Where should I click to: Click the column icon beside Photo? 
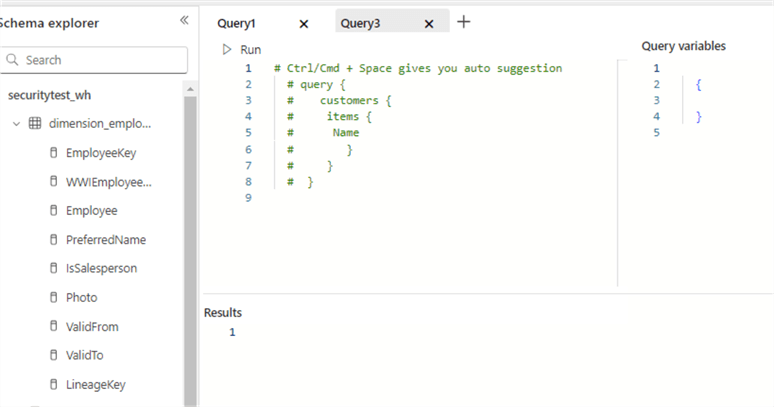pos(53,298)
